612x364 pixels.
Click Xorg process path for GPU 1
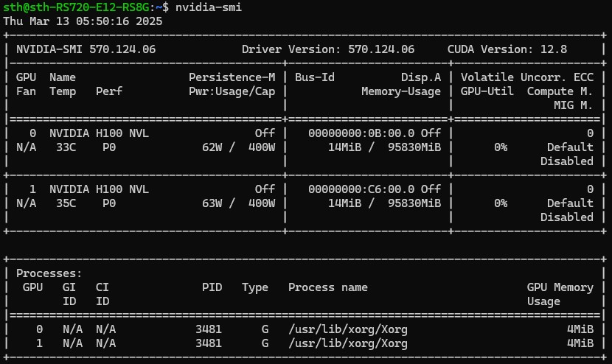pyautogui.click(x=348, y=343)
